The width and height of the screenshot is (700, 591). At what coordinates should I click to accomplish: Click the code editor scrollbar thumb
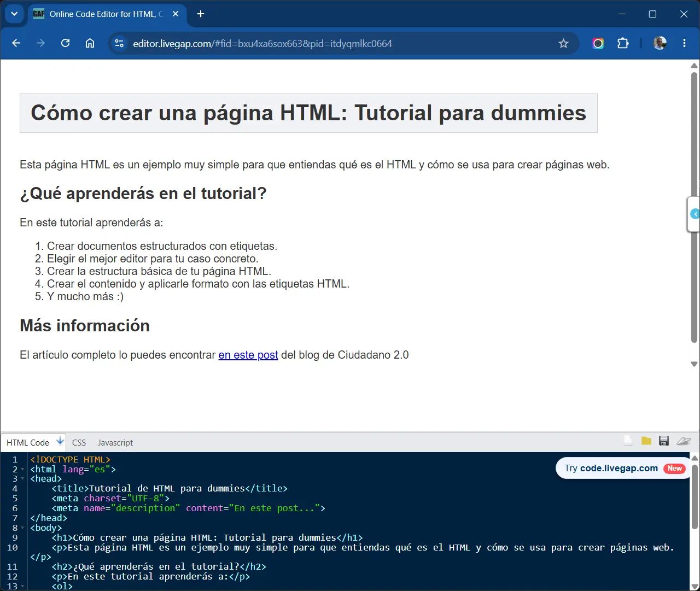(x=695, y=496)
